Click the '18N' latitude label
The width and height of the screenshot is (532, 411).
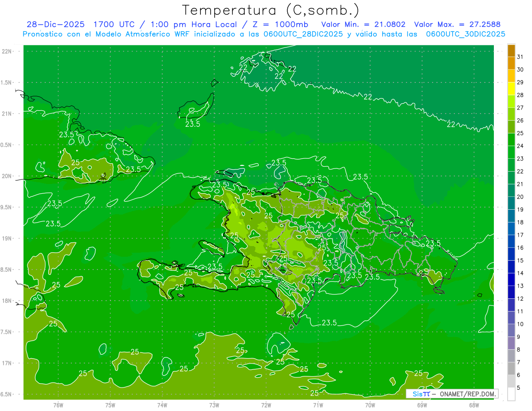[x=7, y=301]
